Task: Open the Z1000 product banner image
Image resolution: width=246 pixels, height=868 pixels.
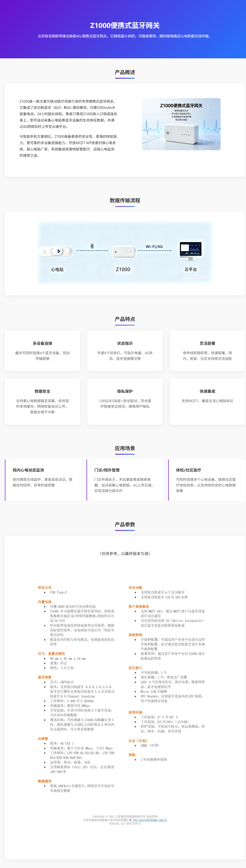Action: 181,124
